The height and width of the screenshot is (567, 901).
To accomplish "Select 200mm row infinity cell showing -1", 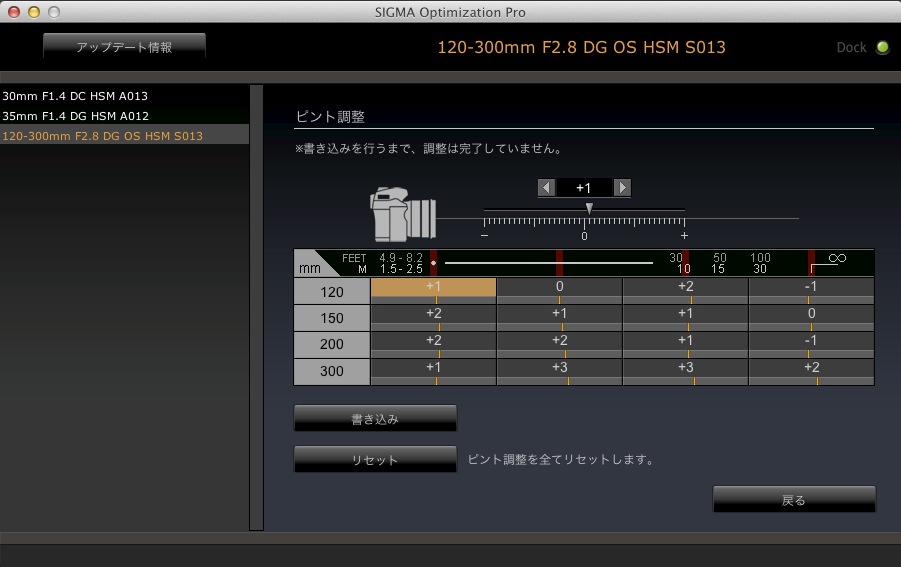I will (x=811, y=345).
